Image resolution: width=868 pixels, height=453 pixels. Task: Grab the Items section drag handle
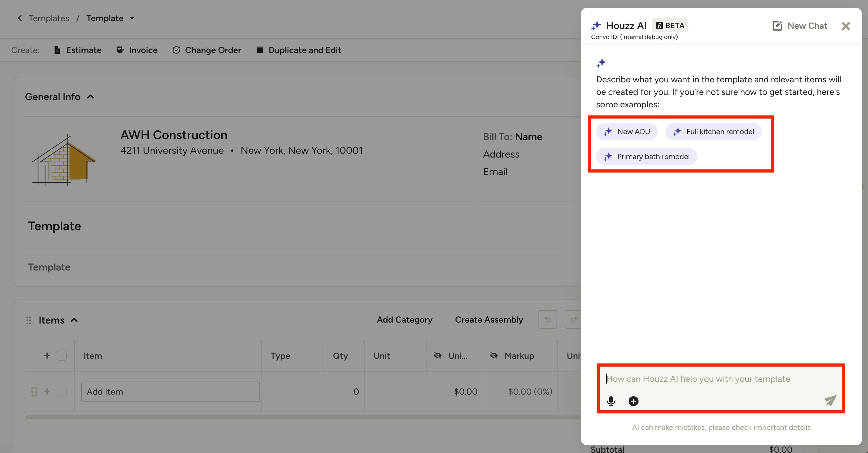point(29,320)
